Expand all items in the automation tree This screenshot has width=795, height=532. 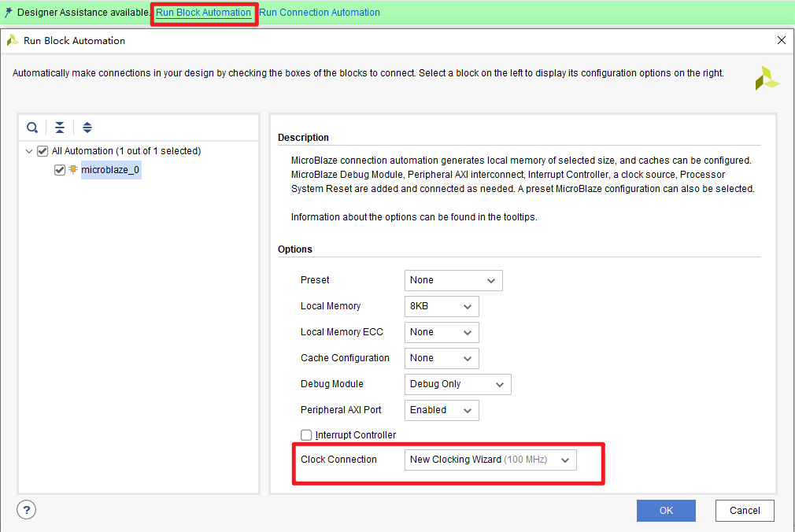(x=87, y=127)
